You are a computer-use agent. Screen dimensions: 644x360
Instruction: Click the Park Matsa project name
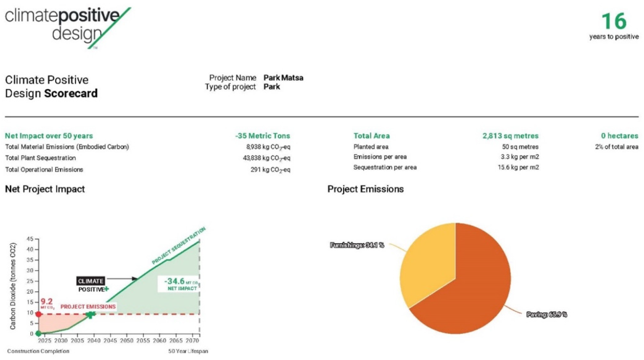(283, 78)
